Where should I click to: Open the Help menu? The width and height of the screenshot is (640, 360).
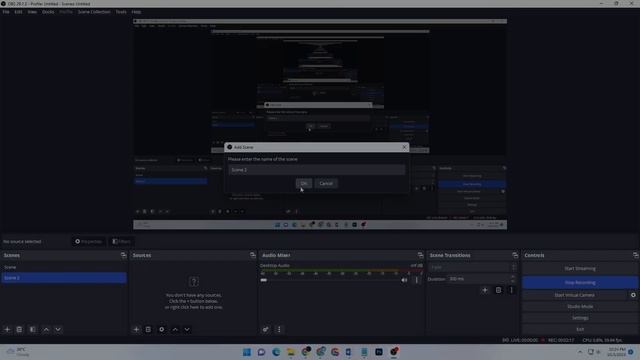(x=136, y=12)
